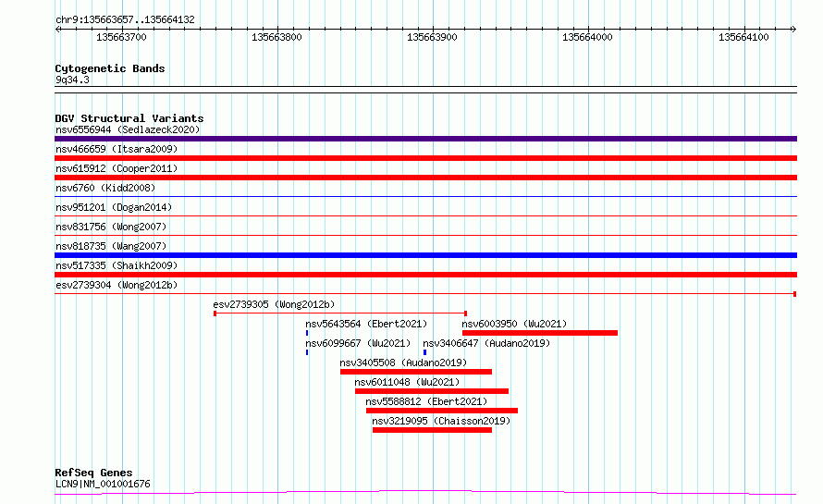Click the DGV Structural Variants track title
823x504 pixels.
[x=129, y=118]
